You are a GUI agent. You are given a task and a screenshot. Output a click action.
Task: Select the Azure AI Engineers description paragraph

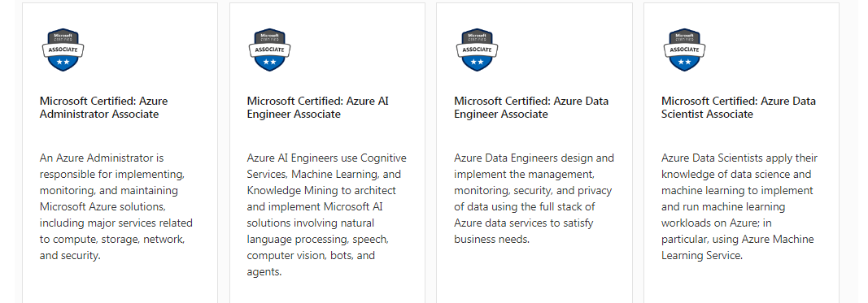pyautogui.click(x=326, y=215)
